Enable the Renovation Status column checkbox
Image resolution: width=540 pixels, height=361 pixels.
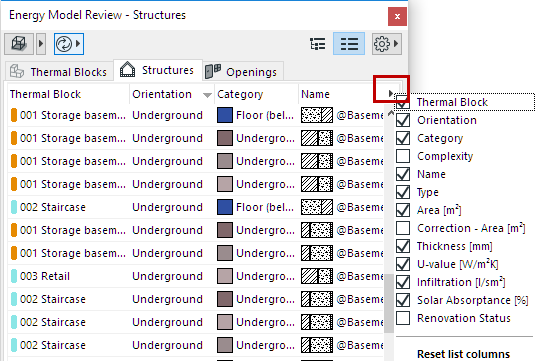pyautogui.click(x=403, y=318)
